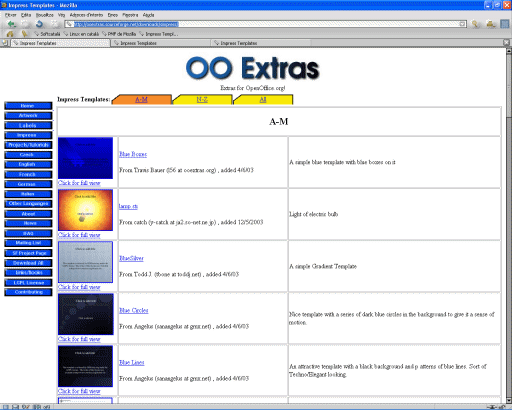The image size is (512, 410).
Task: Click the Mozilla throbber logo at the toolbar's right end
Action: [505, 24]
